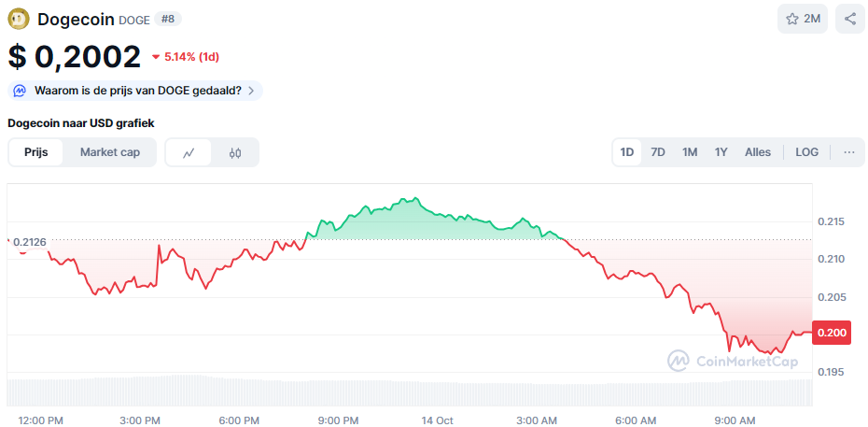Click the 0.195 y-axis label
The image size is (868, 427).
832,372
